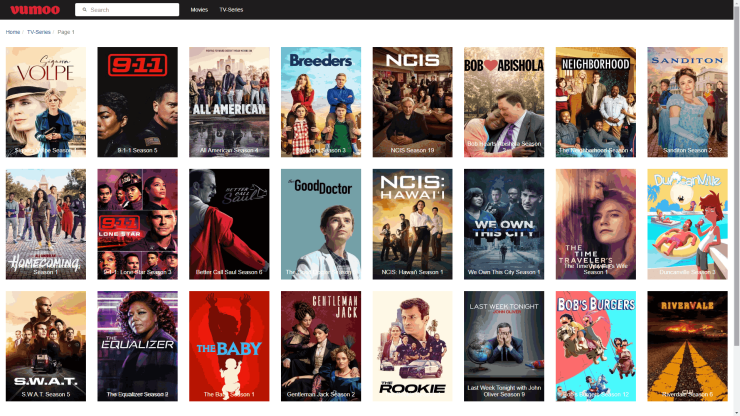Screen dimensions: 740x416
Task: Open Sanditon Season 2 poster
Action: coord(688,102)
